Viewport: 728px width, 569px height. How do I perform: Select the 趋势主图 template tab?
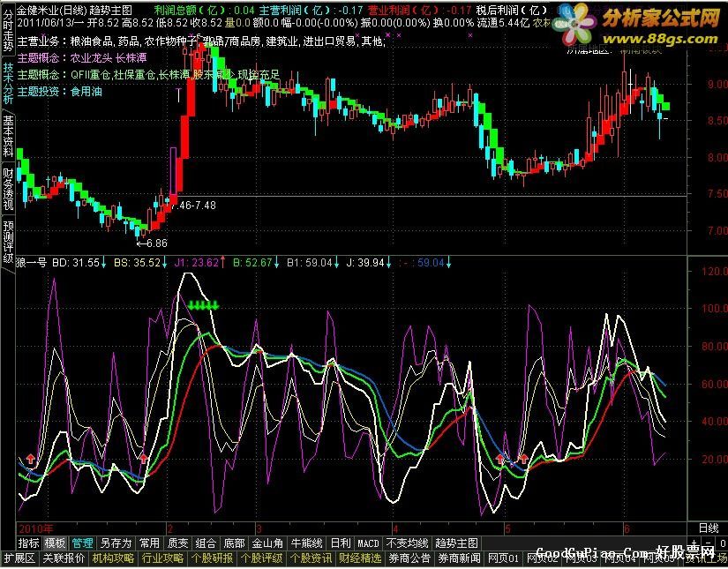[x=456, y=543]
